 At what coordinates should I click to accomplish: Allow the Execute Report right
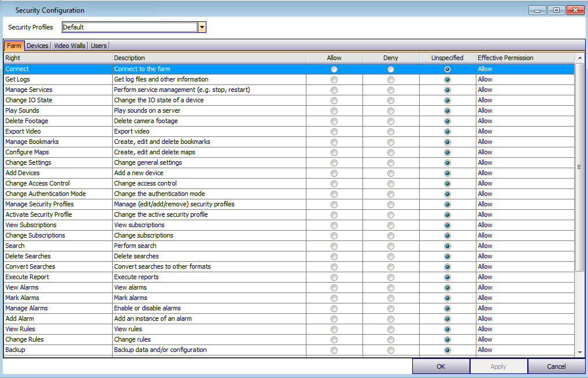click(334, 277)
